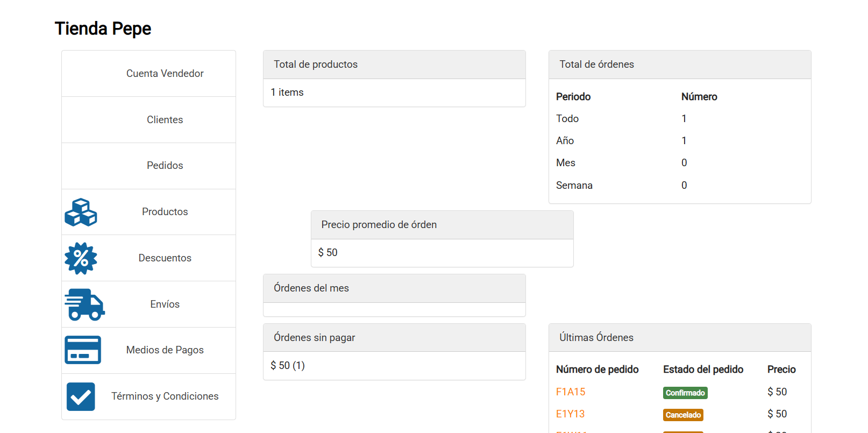Open the Descuentos menu entry
Viewport: 868px width, 433px height.
(165, 258)
